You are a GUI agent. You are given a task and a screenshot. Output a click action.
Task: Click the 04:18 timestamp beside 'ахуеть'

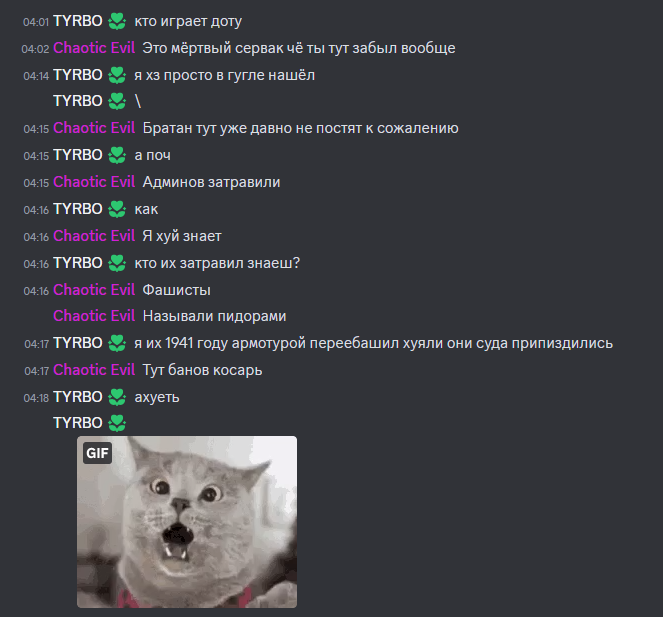36,398
